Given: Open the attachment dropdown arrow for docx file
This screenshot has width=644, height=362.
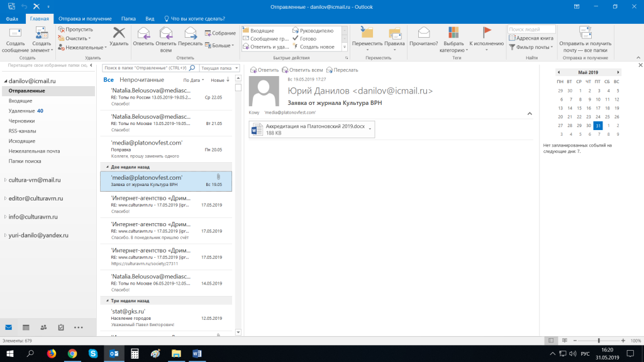Looking at the screenshot, I should (370, 129).
